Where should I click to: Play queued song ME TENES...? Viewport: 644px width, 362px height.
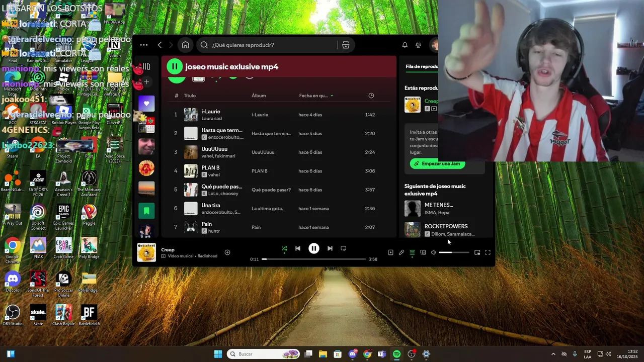pyautogui.click(x=439, y=205)
